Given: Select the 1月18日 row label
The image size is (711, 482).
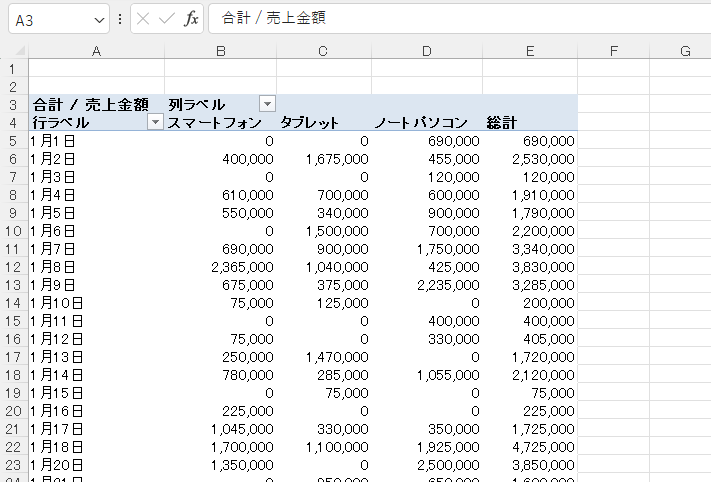Looking at the screenshot, I should pyautogui.click(x=96, y=447).
